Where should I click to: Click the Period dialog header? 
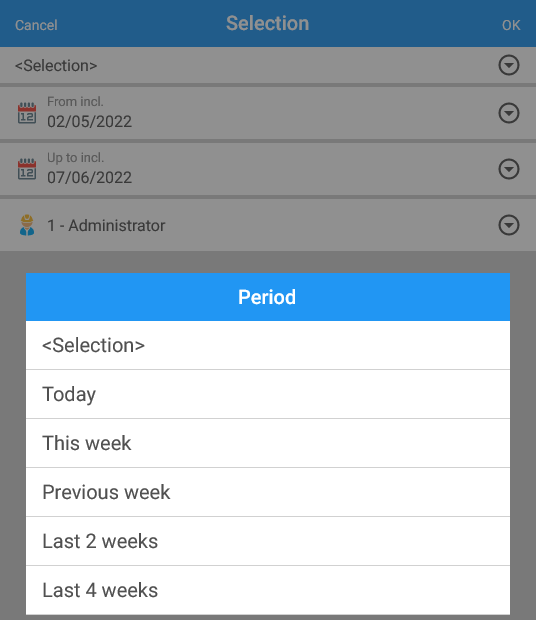tap(268, 297)
